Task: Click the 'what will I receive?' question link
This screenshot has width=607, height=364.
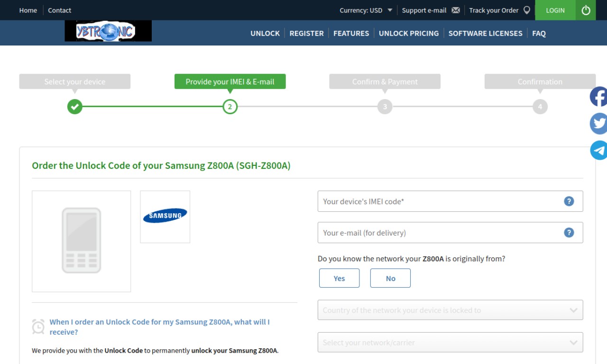Action: (x=159, y=327)
